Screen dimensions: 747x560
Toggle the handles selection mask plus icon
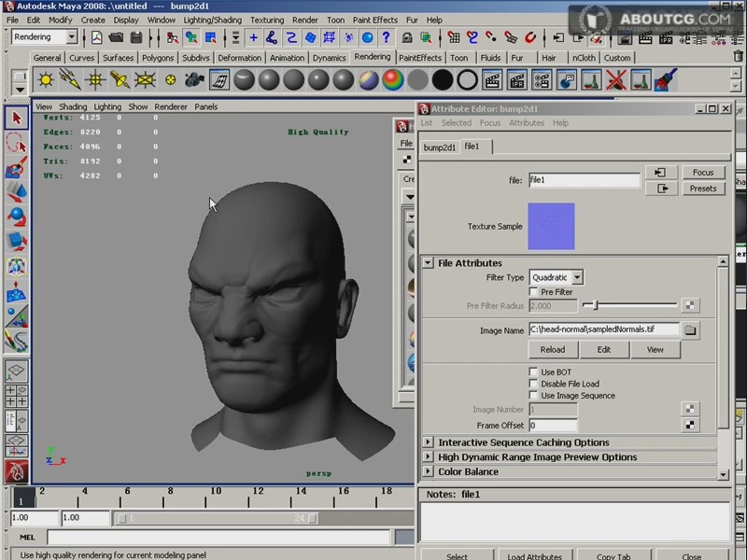click(x=253, y=37)
